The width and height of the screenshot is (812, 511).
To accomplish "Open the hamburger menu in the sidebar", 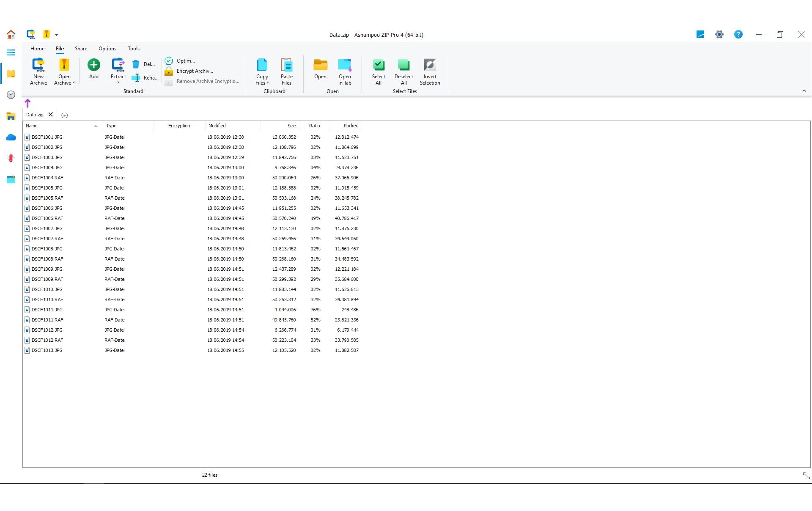I will click(11, 52).
